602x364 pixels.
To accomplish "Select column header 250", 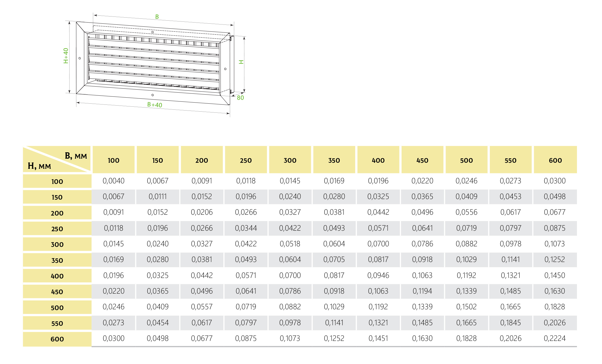I will 246,160.
